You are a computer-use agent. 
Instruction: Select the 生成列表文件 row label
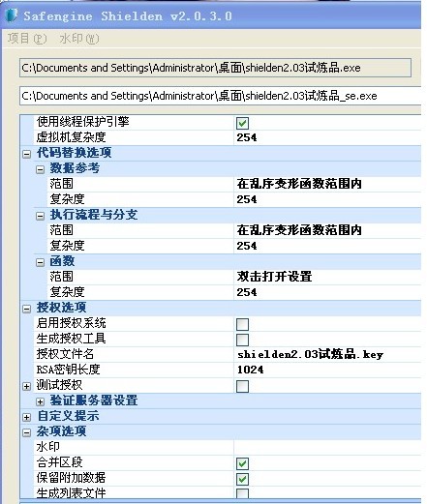pos(71,493)
